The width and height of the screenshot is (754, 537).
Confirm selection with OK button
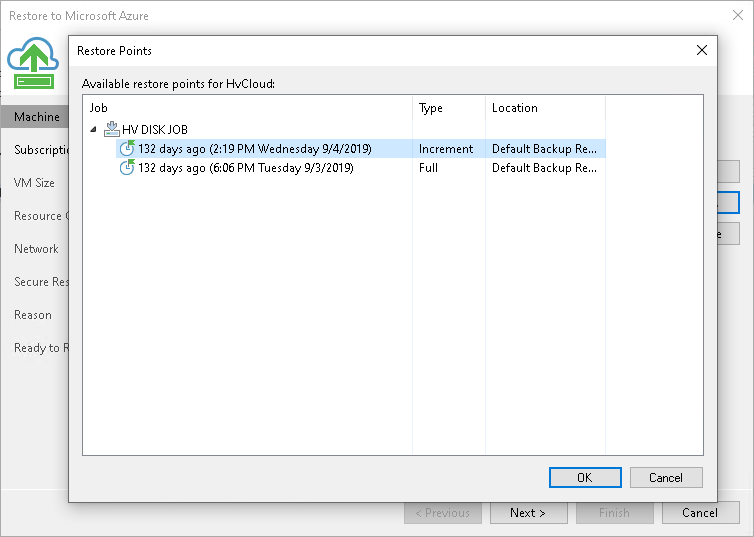tap(585, 477)
